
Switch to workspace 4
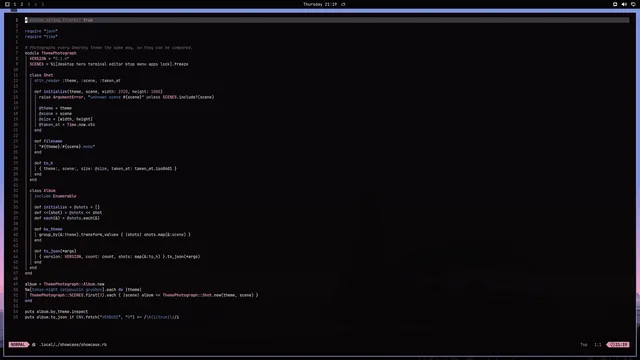click(x=36, y=4)
